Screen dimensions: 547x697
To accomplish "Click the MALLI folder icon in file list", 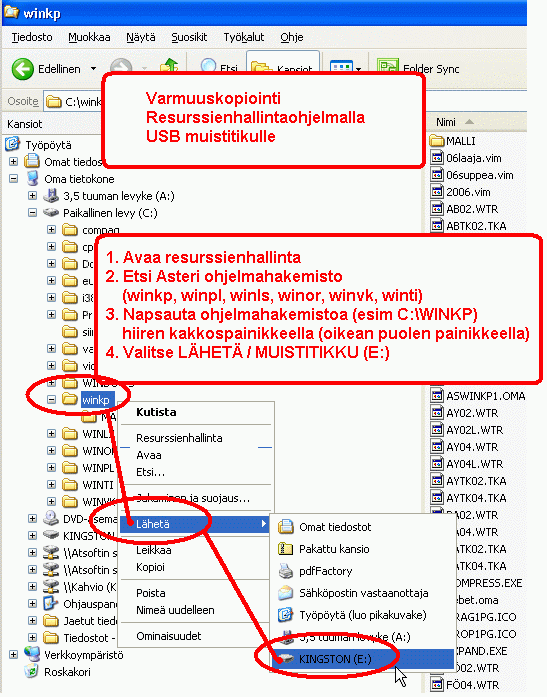I will [x=437, y=141].
